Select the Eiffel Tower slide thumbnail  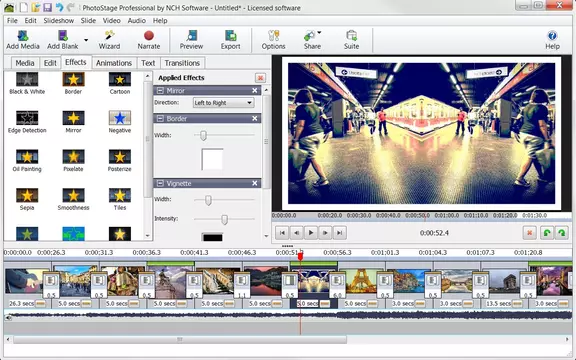coord(360,281)
